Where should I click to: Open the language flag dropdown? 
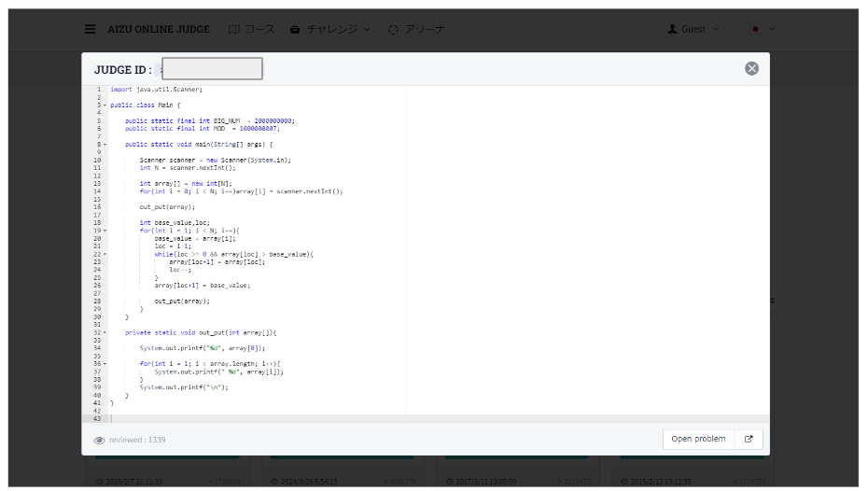[x=763, y=29]
